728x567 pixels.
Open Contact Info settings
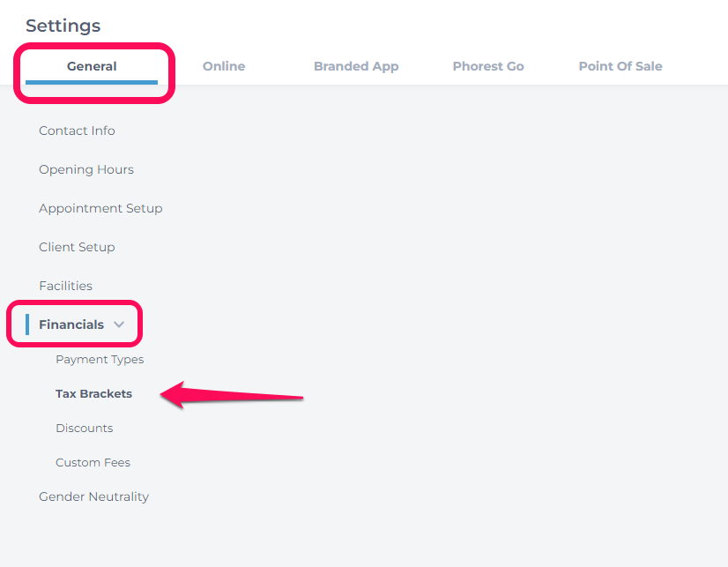[77, 131]
